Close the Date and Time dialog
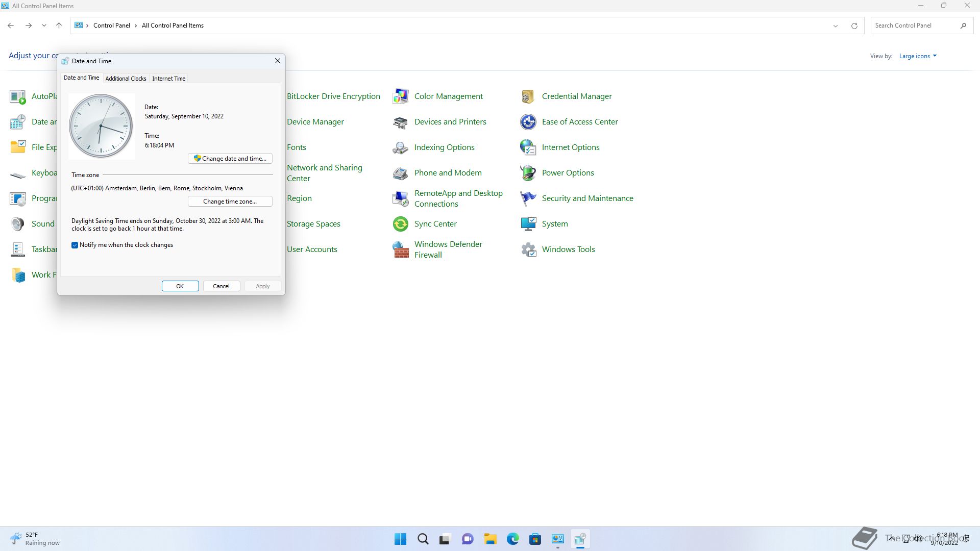Image resolution: width=980 pixels, height=551 pixels. (278, 61)
